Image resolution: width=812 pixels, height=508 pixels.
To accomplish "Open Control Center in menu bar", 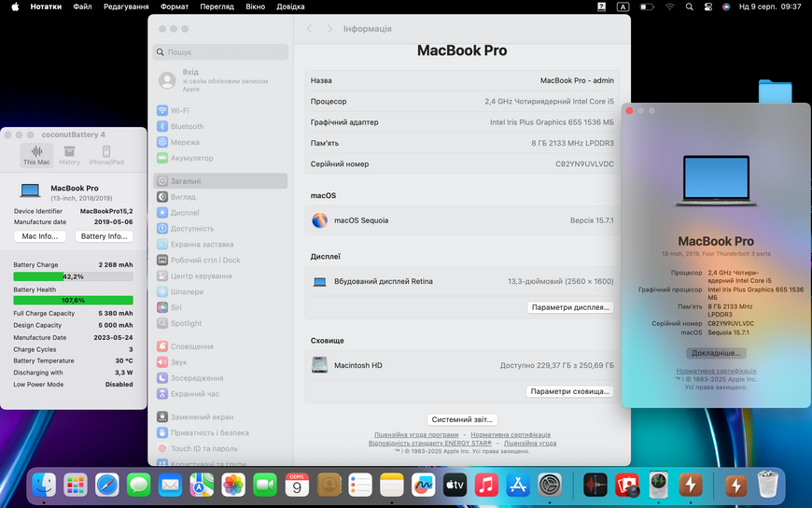I will pos(707,7).
